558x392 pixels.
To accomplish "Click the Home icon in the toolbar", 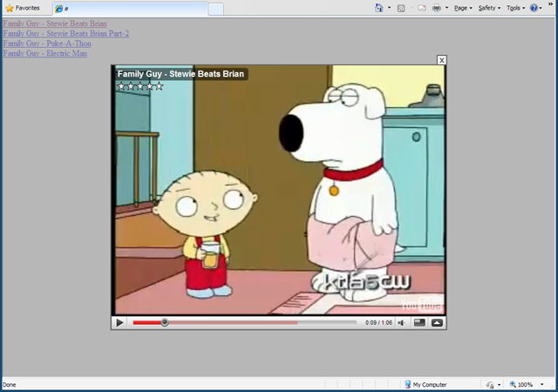I will coord(379,8).
